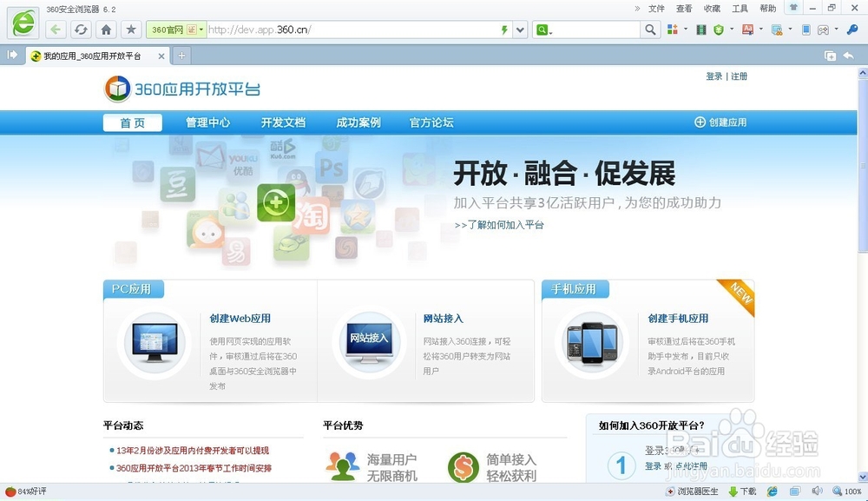Go to the browser home page icon
Image resolution: width=868 pixels, height=501 pixels.
pos(106,30)
